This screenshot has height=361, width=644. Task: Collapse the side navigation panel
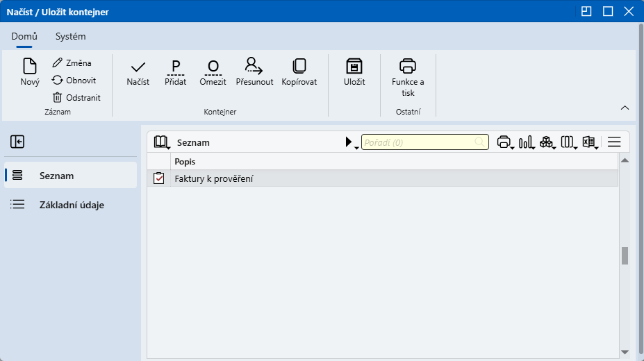pyautogui.click(x=17, y=142)
